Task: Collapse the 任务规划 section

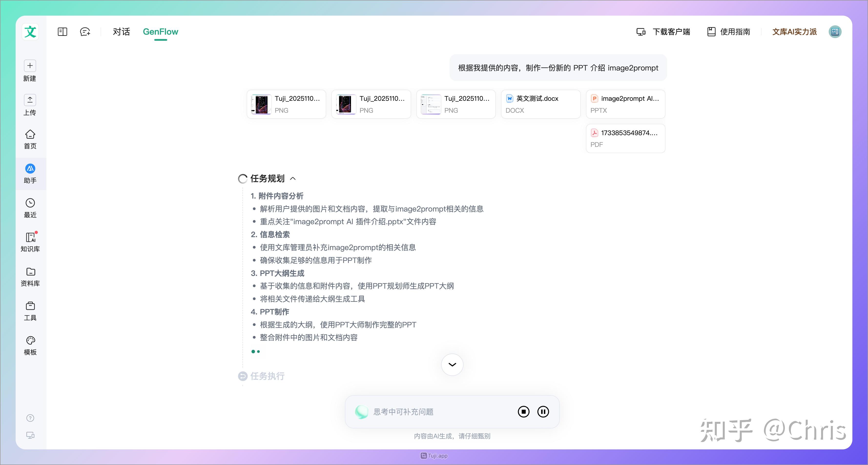Action: point(293,179)
